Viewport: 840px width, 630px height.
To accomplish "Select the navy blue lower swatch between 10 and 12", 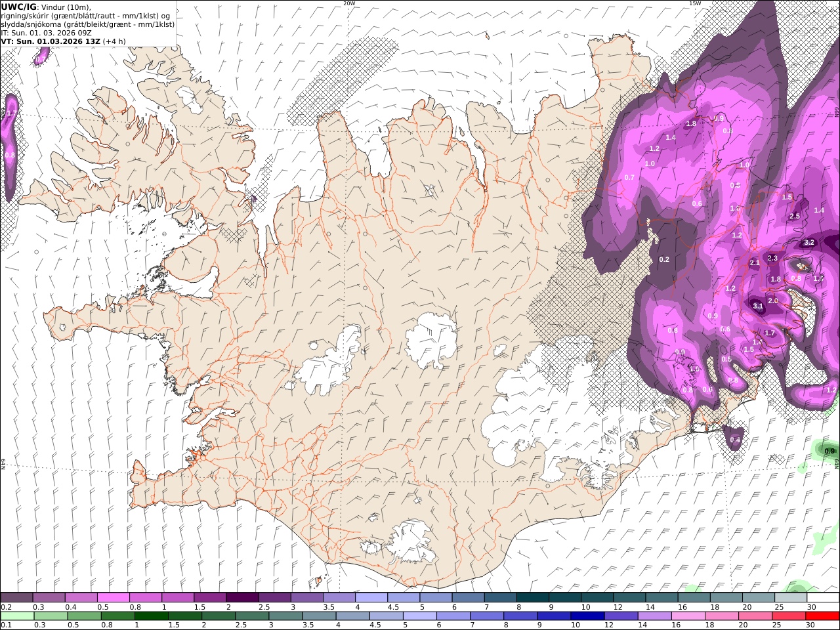I will [x=587, y=616].
